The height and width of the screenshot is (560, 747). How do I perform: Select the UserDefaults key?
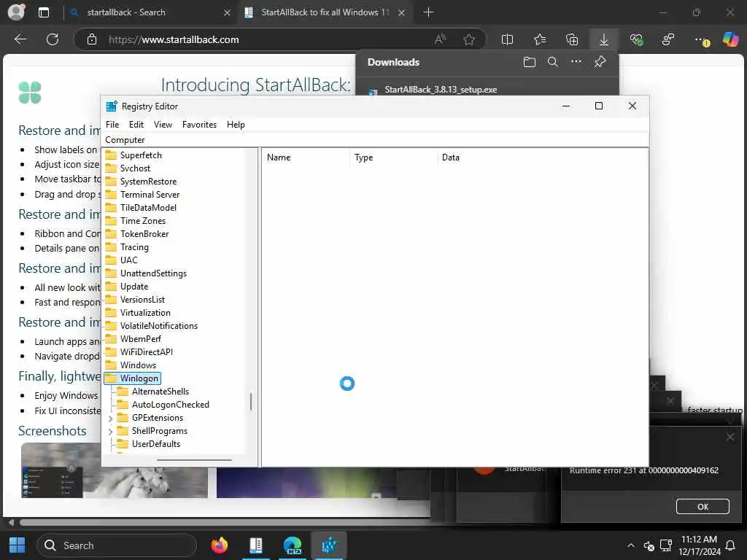(x=156, y=444)
